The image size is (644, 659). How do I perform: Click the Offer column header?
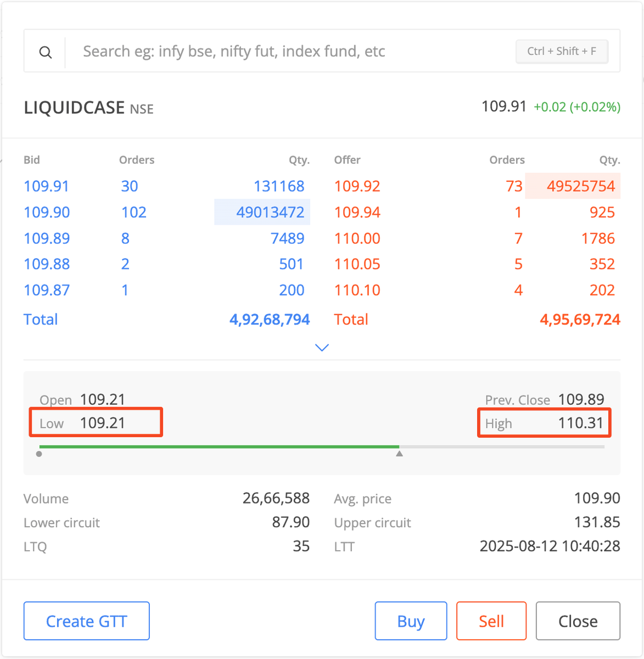348,160
